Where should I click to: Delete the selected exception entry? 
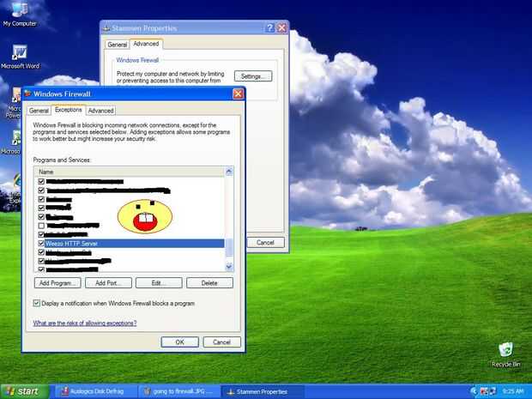coord(209,283)
